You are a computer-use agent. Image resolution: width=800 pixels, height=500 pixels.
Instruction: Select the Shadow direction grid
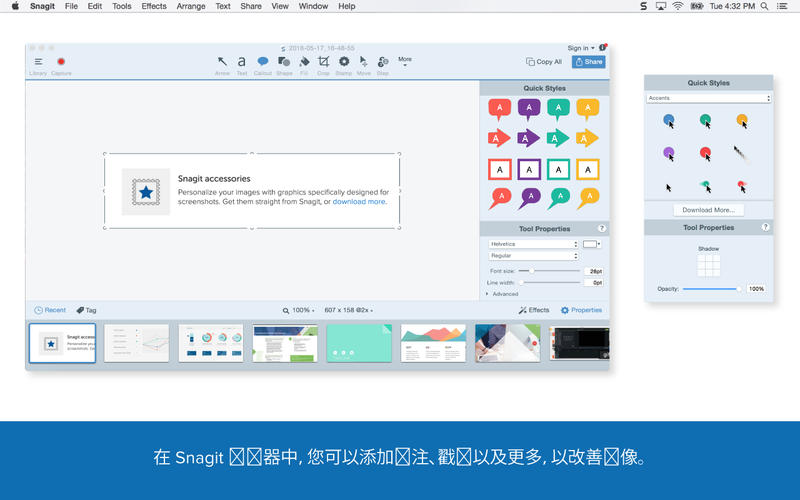pos(709,265)
